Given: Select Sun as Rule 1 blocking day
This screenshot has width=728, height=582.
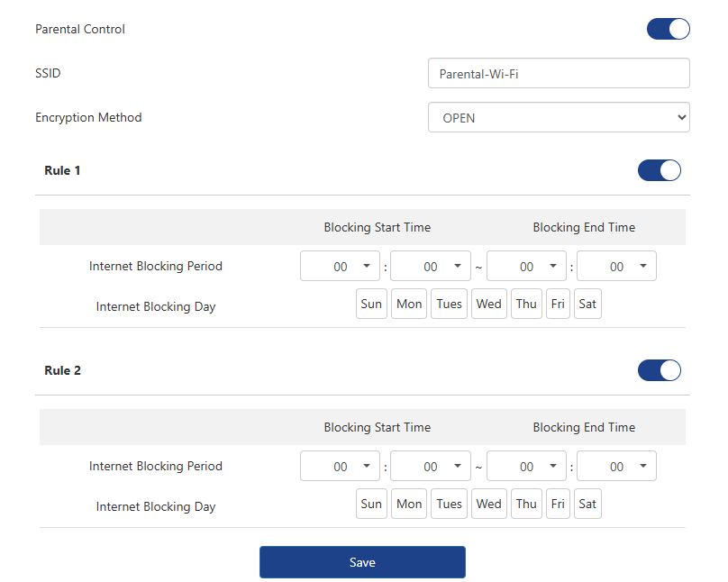Looking at the screenshot, I should 371,305.
